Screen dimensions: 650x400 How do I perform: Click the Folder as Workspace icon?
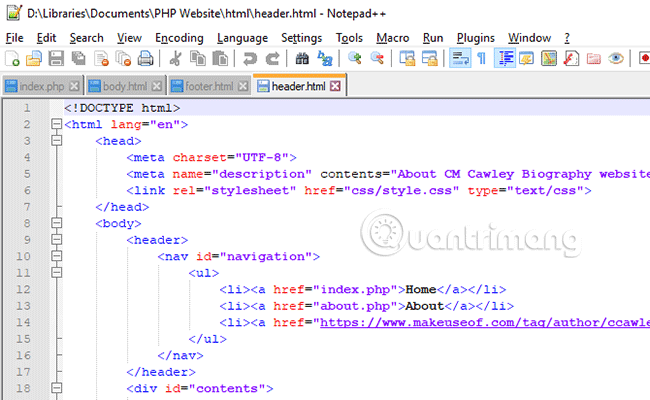pos(594,58)
